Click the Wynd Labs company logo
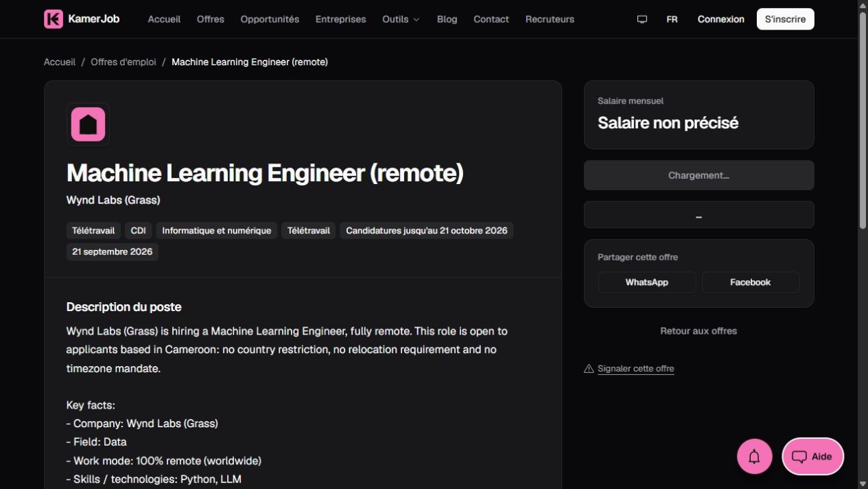 tap(88, 124)
